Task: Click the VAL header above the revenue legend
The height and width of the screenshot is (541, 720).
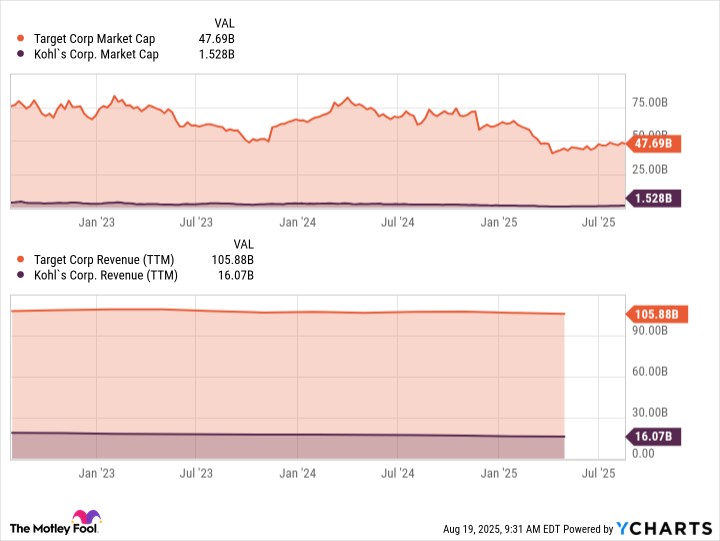Action: point(243,244)
